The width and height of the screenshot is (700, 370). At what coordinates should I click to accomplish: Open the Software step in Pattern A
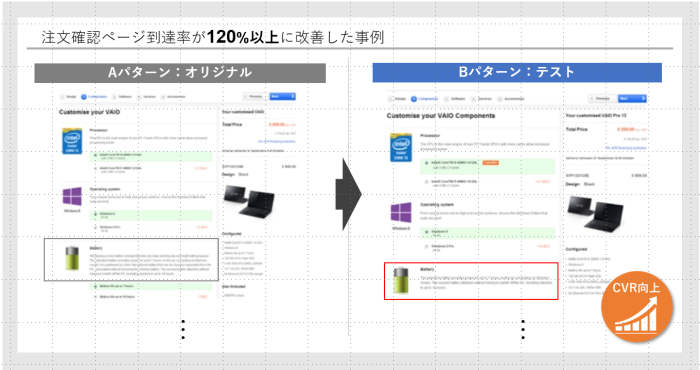click(122, 96)
